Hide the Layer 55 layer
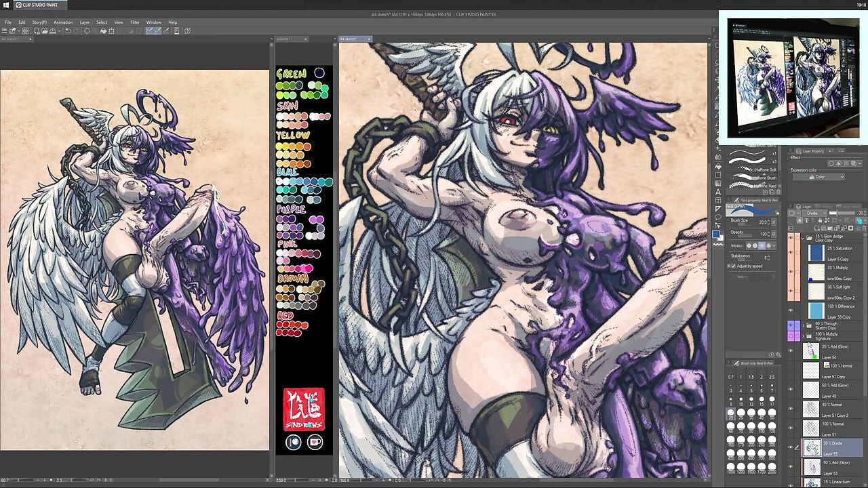This screenshot has height=488, width=868. pos(790,448)
